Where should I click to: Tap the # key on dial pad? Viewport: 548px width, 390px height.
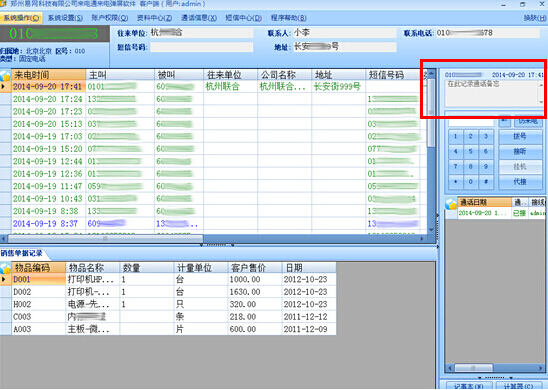tap(486, 182)
